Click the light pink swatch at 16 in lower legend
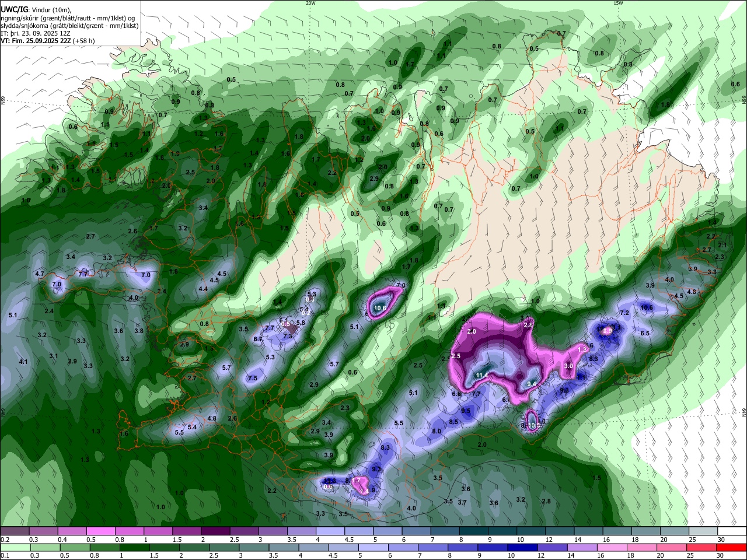 click(x=613, y=547)
